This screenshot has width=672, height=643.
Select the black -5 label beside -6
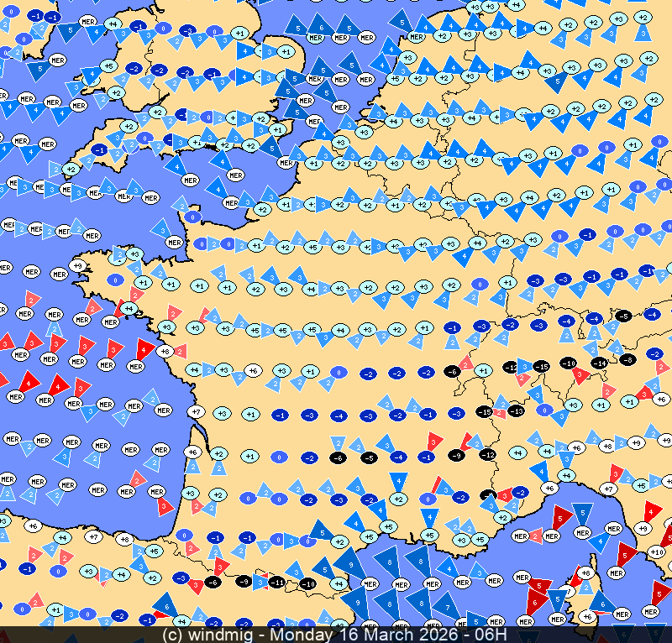pos(368,457)
